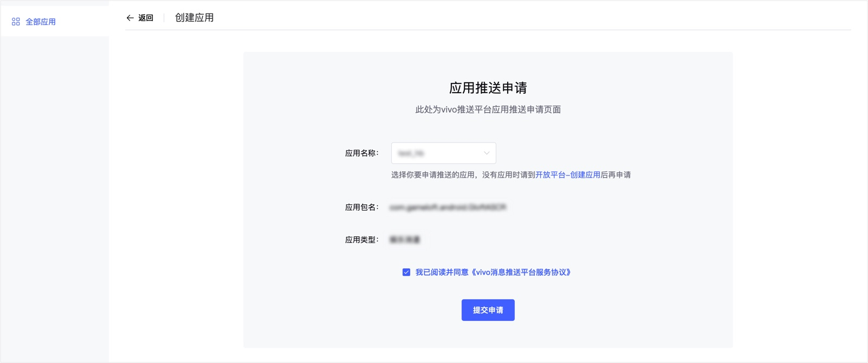The height and width of the screenshot is (363, 868).
Task: Click the 应用名称 field label
Action: point(361,153)
